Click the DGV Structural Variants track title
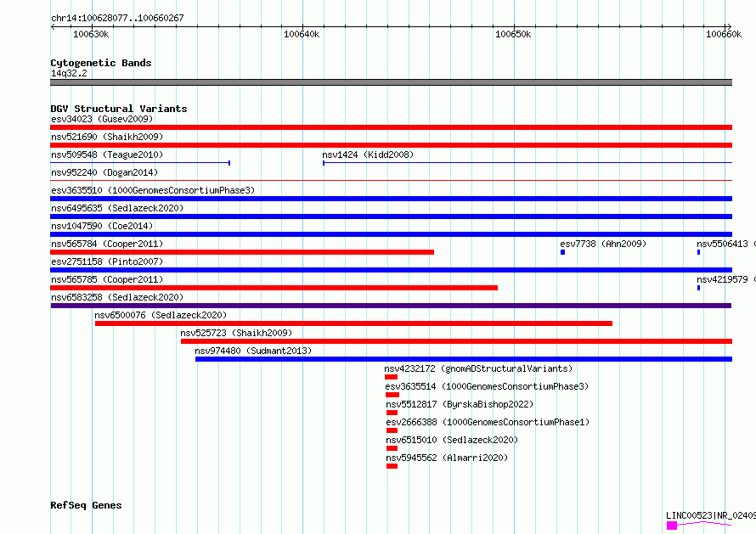The image size is (756, 534). 119,109
